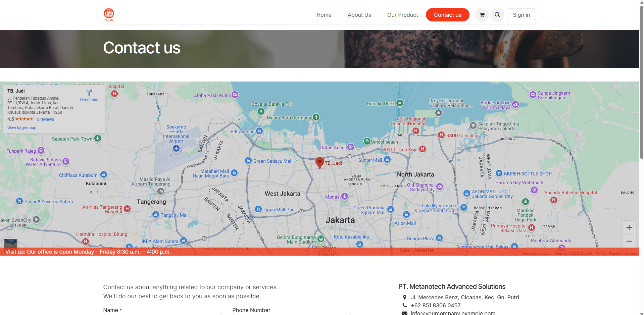Click the +62 851 8306 0457 phone link
Viewport: 644px width, 315px height.
click(436, 305)
